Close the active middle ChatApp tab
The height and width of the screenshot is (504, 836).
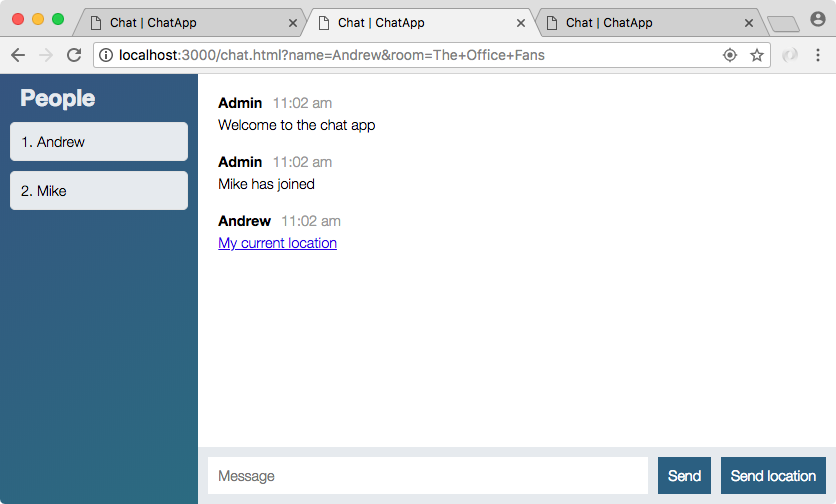521,23
